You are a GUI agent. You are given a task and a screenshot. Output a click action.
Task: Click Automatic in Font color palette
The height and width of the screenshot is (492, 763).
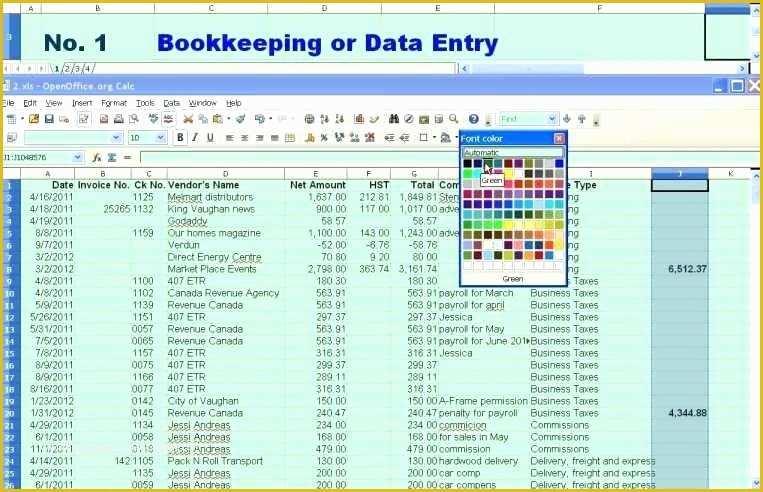[513, 153]
